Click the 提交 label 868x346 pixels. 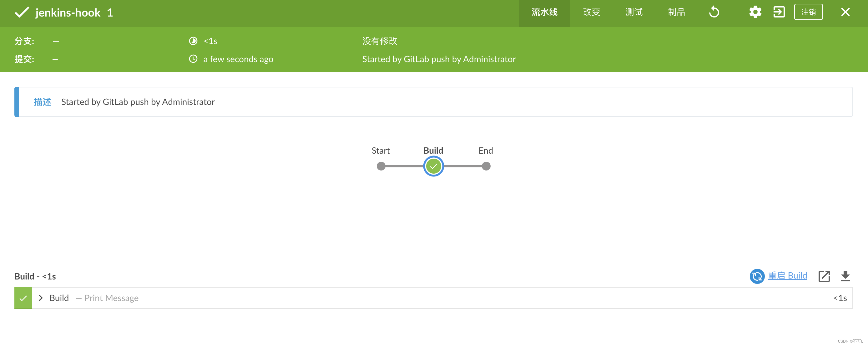click(24, 59)
